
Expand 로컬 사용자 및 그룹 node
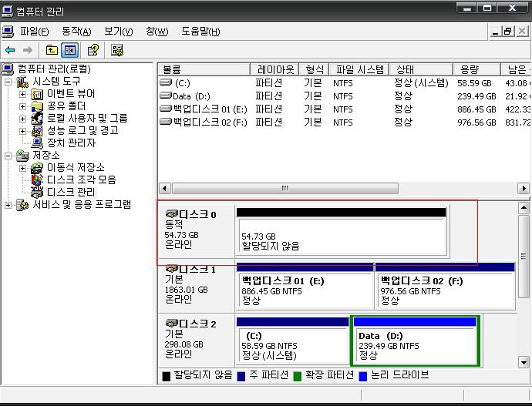click(22, 119)
